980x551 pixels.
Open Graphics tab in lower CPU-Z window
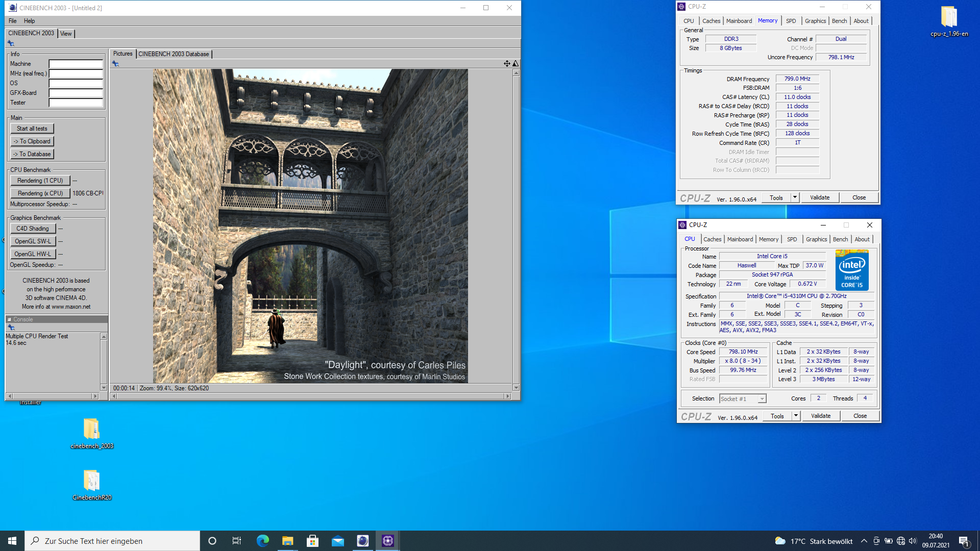816,239
